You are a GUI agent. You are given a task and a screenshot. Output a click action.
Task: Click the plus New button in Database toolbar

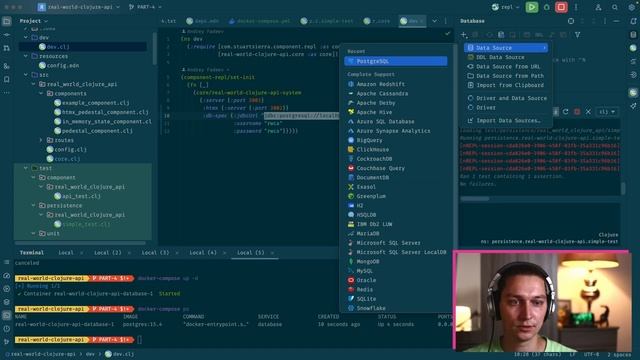pyautogui.click(x=464, y=35)
